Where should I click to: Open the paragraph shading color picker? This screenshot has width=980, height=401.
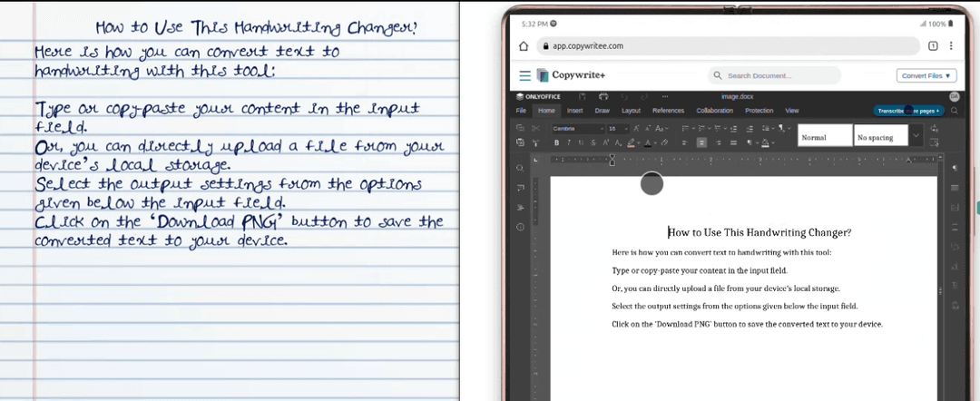(x=773, y=142)
